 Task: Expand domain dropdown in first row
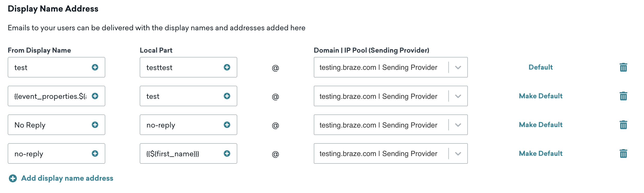click(x=458, y=67)
